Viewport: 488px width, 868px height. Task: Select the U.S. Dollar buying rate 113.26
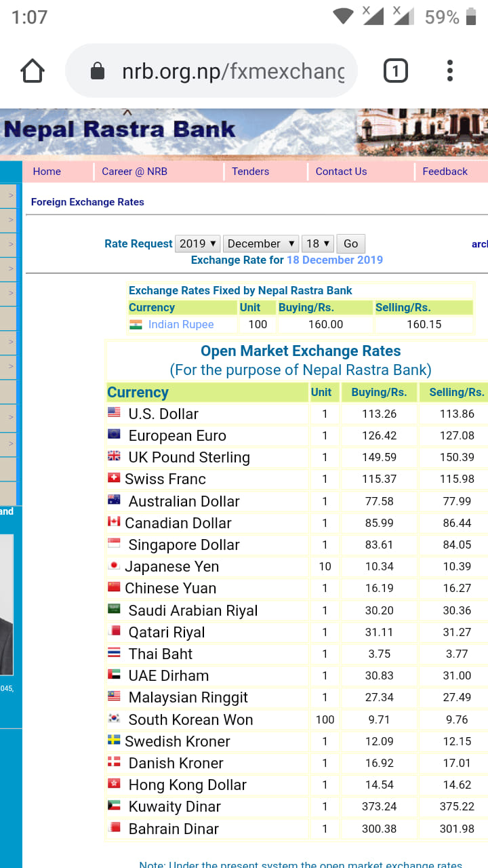(x=380, y=414)
